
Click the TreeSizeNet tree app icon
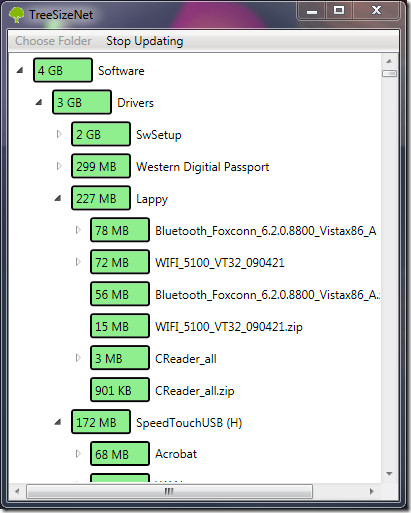17,15
